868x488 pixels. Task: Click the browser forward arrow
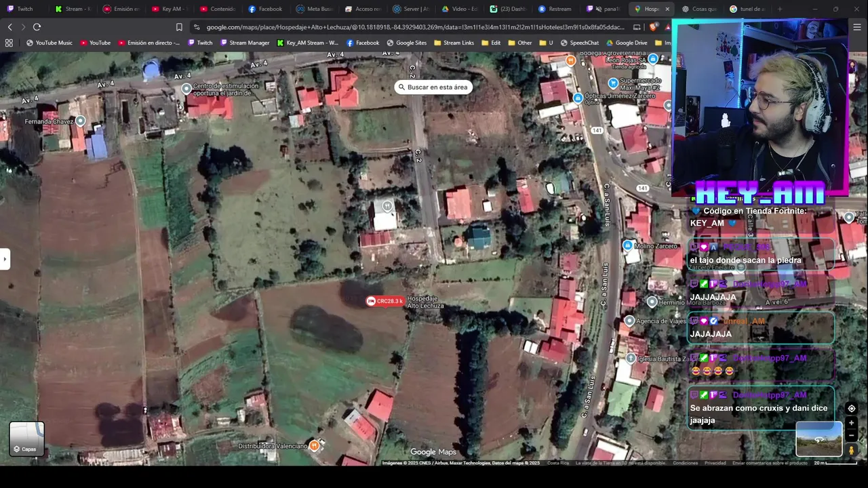pyautogui.click(x=23, y=27)
